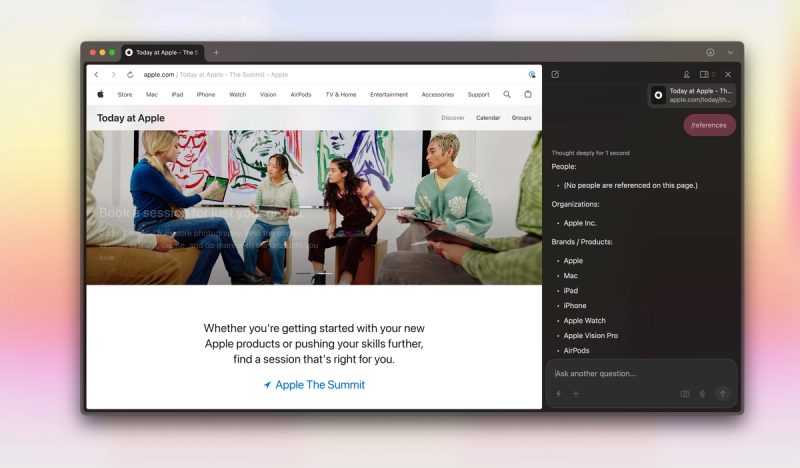800x468 pixels.
Task: Click the send arrow button
Action: (x=722, y=393)
